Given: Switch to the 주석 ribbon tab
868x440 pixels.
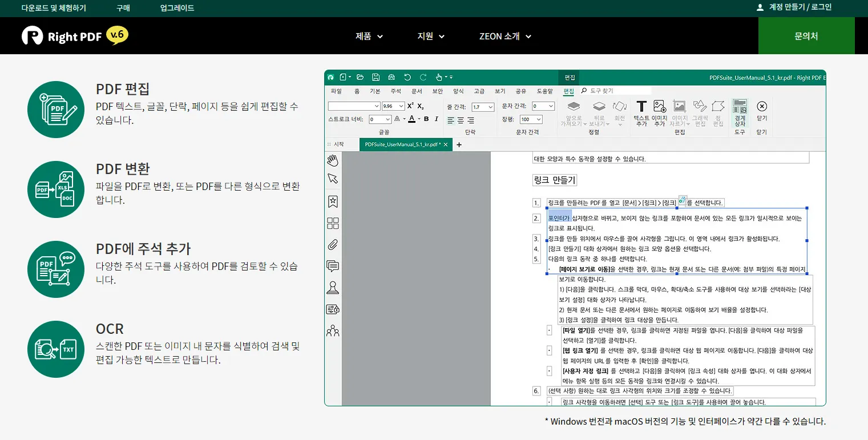Looking at the screenshot, I should [x=395, y=91].
